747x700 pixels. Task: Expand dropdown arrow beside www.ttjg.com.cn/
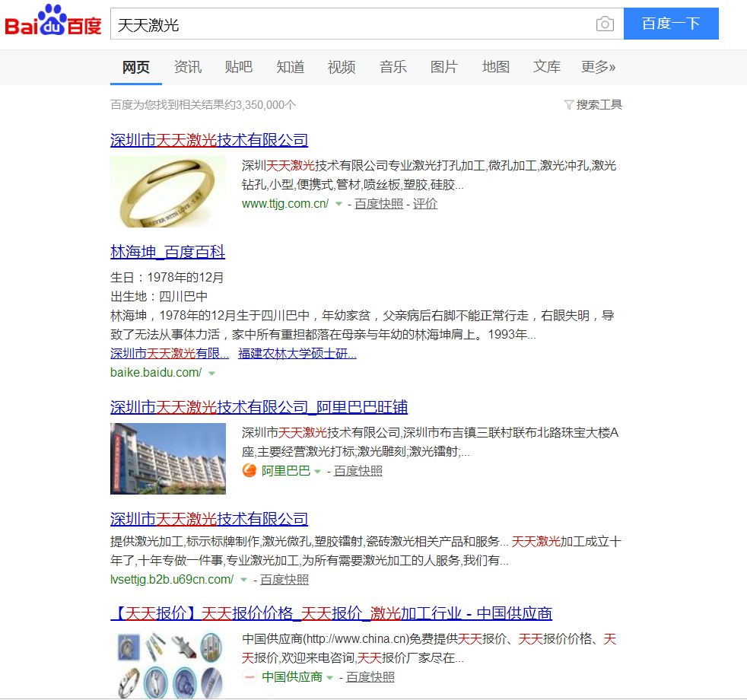(339, 205)
